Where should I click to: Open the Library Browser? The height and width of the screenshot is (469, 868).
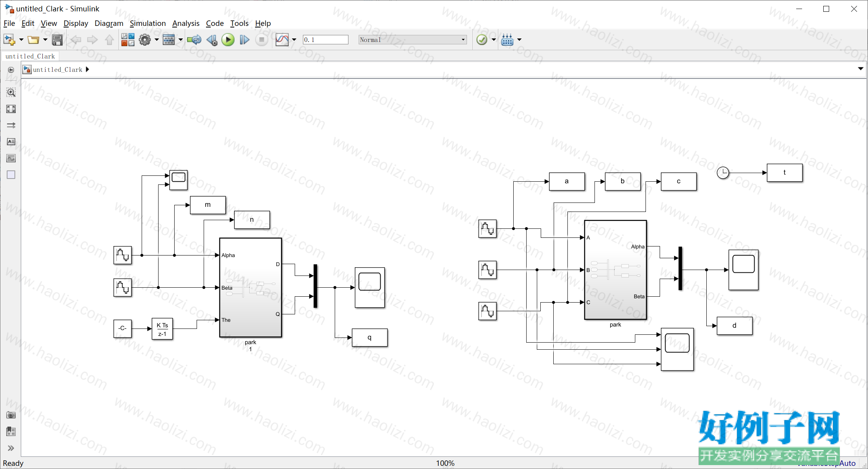(x=128, y=40)
